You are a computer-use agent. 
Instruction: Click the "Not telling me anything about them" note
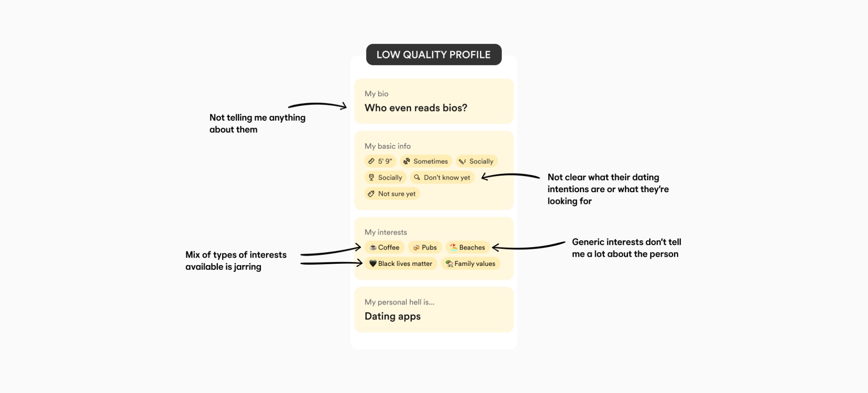click(x=257, y=124)
